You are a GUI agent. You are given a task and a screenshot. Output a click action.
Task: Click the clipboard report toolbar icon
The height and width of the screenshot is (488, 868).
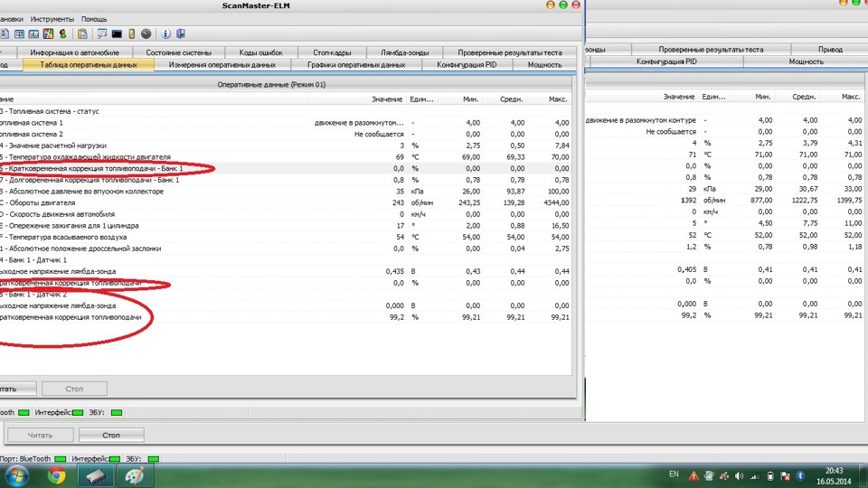click(x=82, y=33)
